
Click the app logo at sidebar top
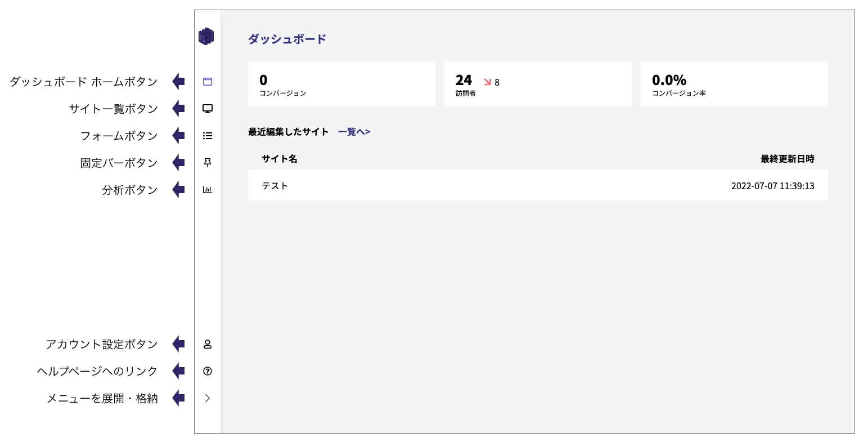tap(207, 35)
